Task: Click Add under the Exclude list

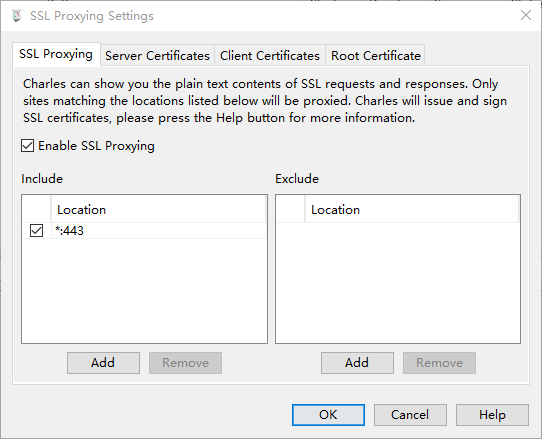Action: pyautogui.click(x=357, y=363)
